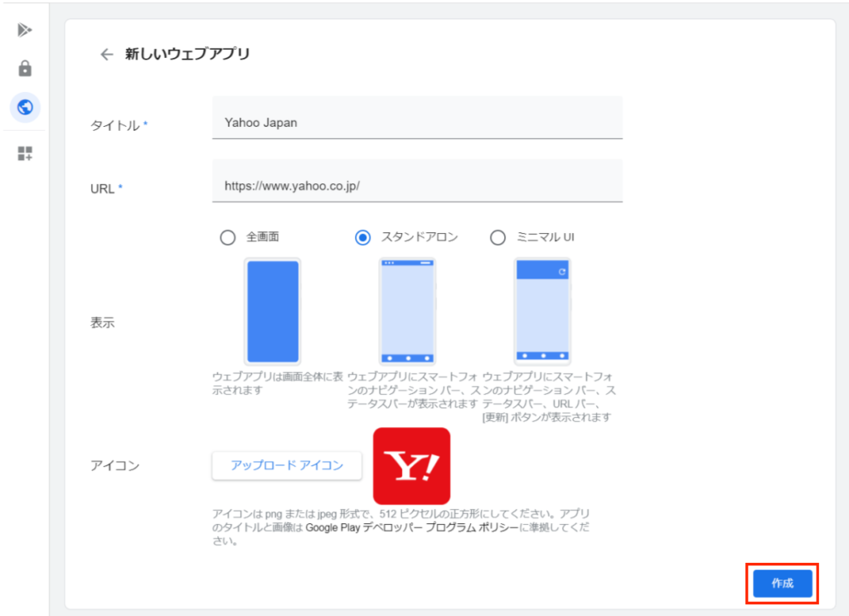The width and height of the screenshot is (849, 616).
Task: Click the Yahoo Y! icon preview
Action: [x=411, y=466]
